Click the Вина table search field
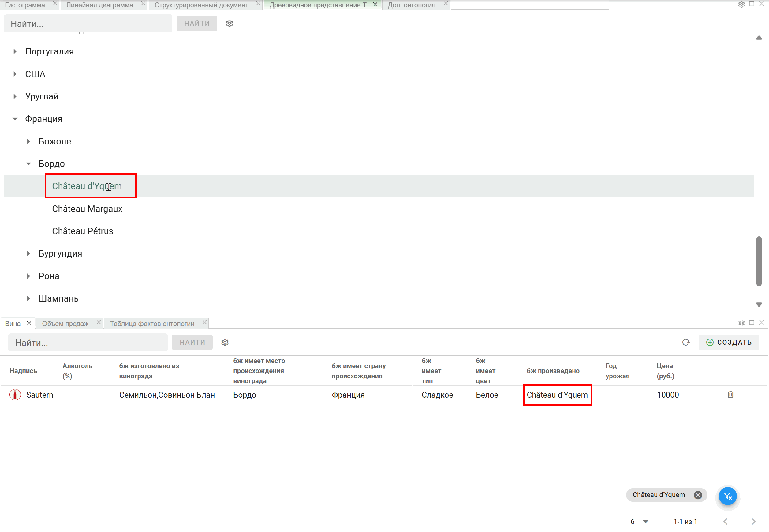This screenshot has height=532, width=769. [x=88, y=343]
